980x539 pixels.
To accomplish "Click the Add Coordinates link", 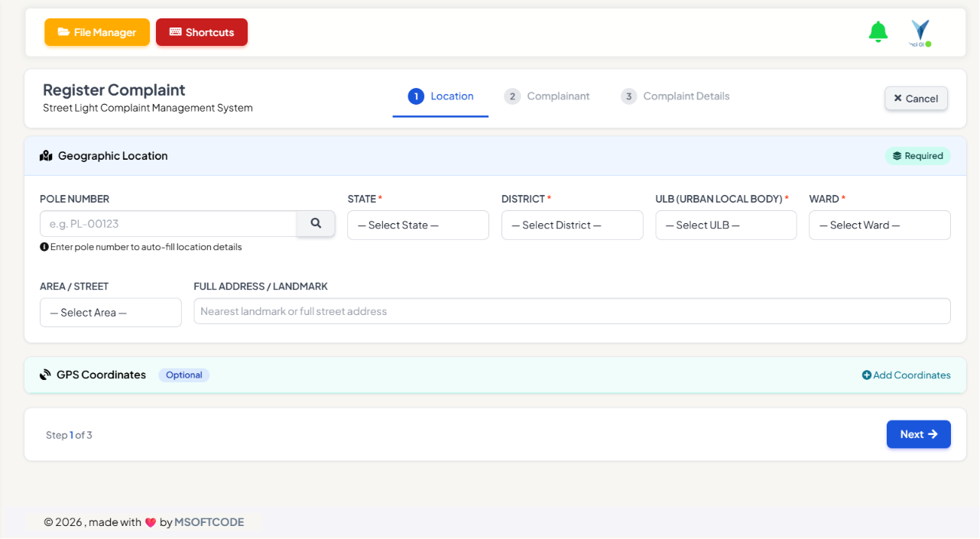I will (907, 375).
